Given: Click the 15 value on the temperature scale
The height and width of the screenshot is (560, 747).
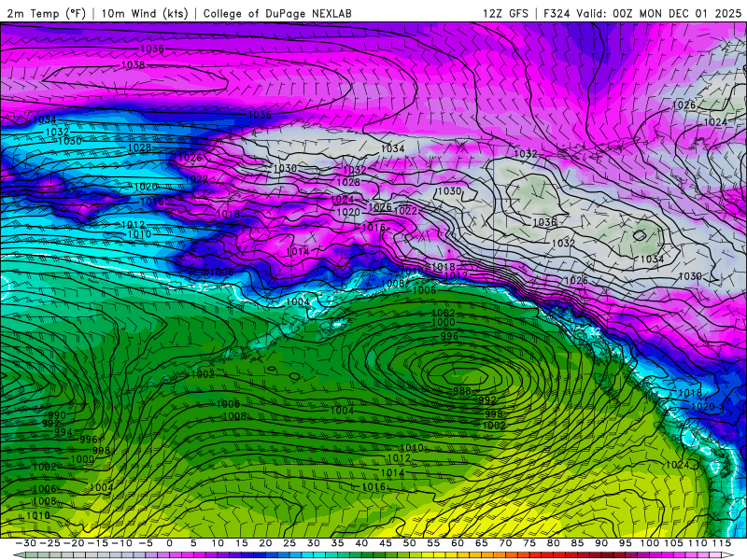Looking at the screenshot, I should [x=242, y=543].
